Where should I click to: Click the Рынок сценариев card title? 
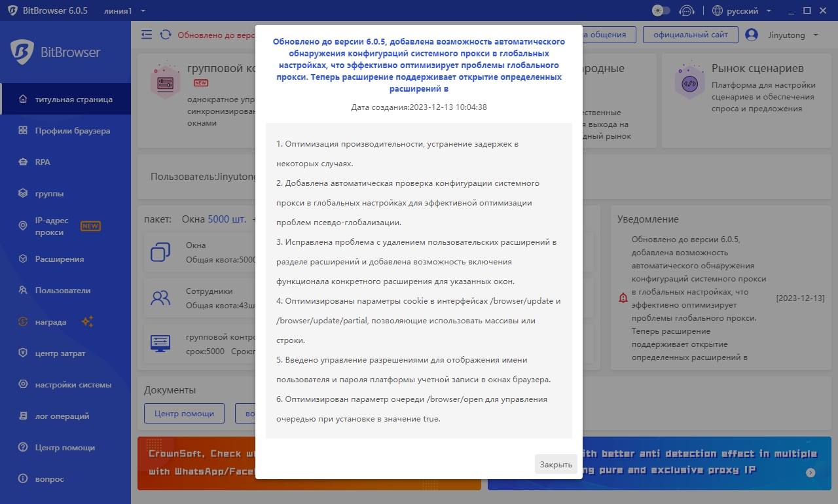tap(757, 68)
